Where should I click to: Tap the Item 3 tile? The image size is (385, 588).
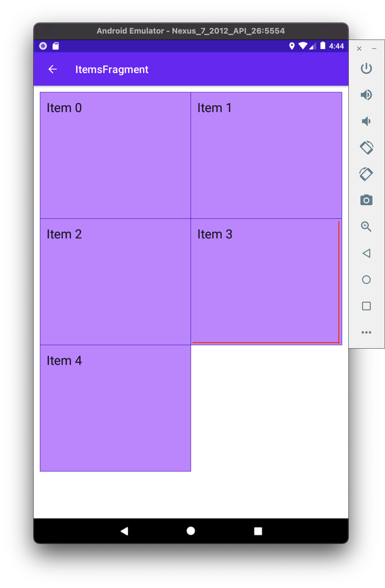(x=266, y=282)
